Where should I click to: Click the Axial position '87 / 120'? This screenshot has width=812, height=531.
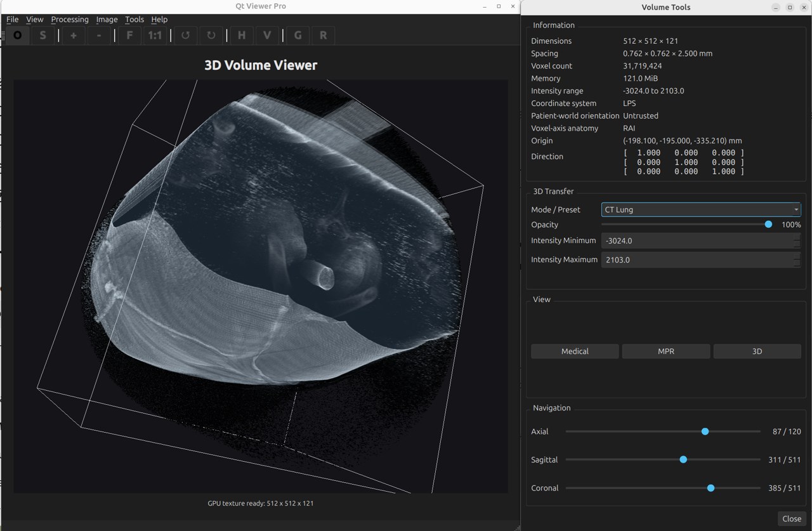click(787, 431)
